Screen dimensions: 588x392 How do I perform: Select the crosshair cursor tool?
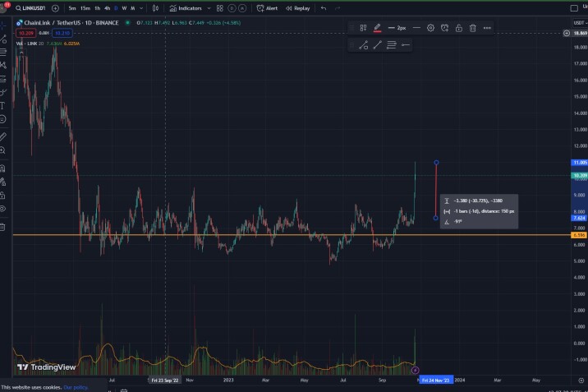point(3,25)
